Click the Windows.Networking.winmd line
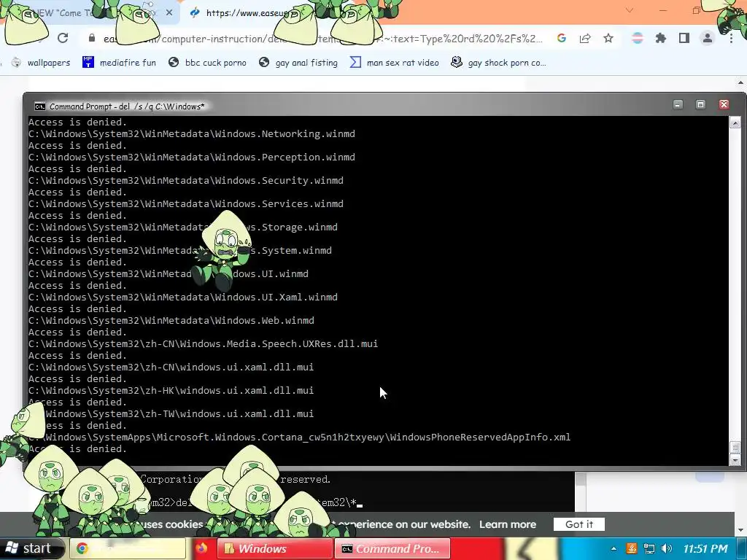Viewport: 747px width, 560px height. [x=192, y=134]
